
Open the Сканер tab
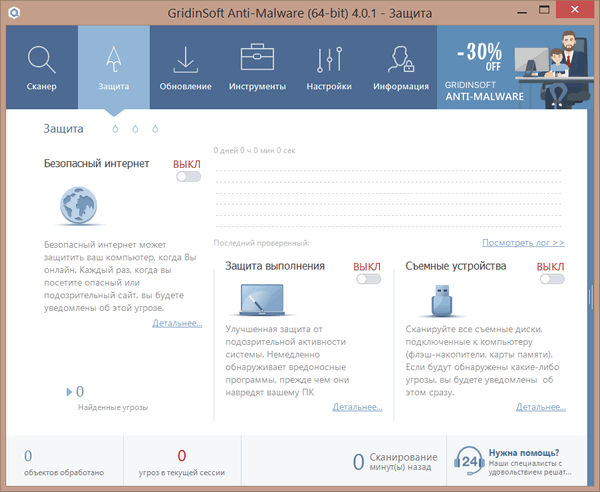tap(42, 67)
